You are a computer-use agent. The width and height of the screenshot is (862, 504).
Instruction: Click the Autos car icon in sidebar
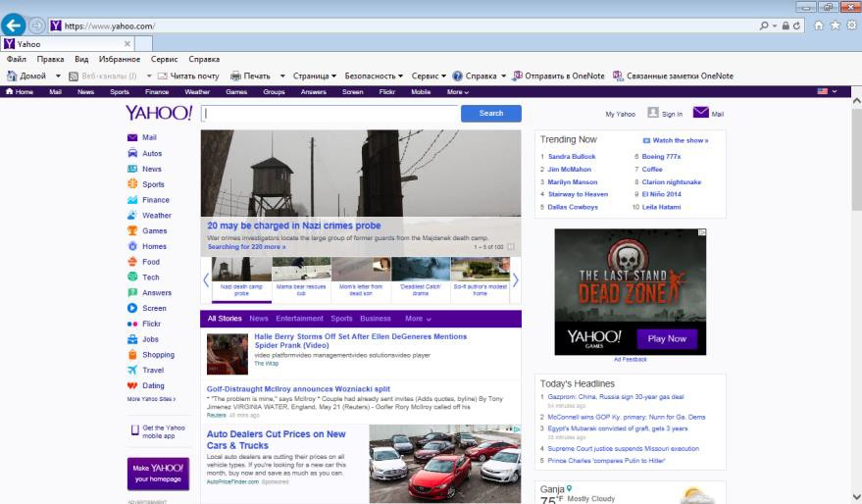point(132,153)
